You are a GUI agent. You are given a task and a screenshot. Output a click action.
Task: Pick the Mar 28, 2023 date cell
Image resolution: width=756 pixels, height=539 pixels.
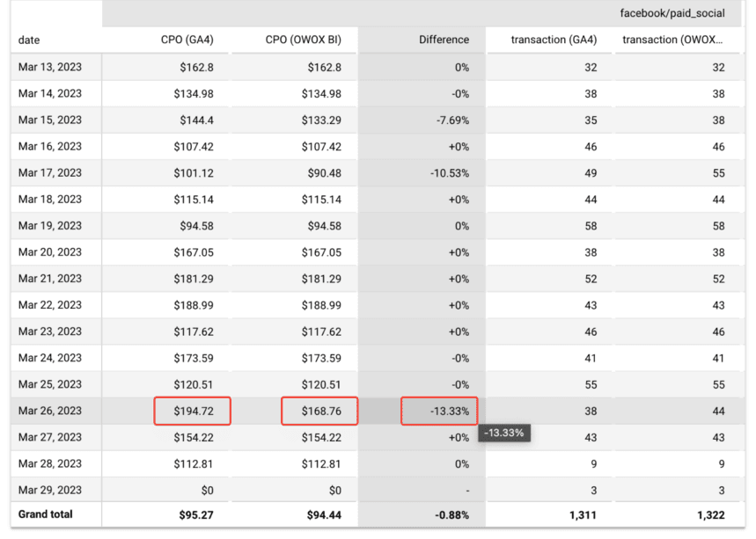click(x=50, y=464)
